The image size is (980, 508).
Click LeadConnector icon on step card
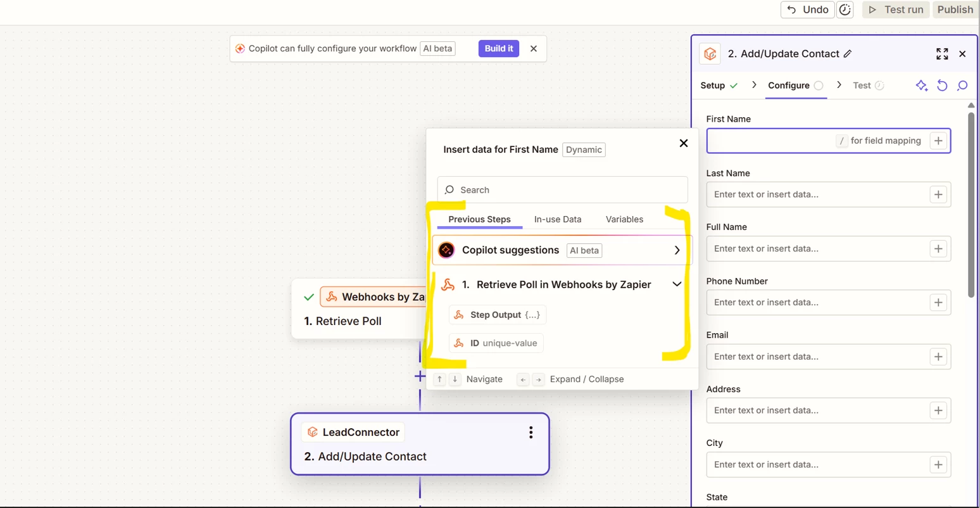pos(313,432)
